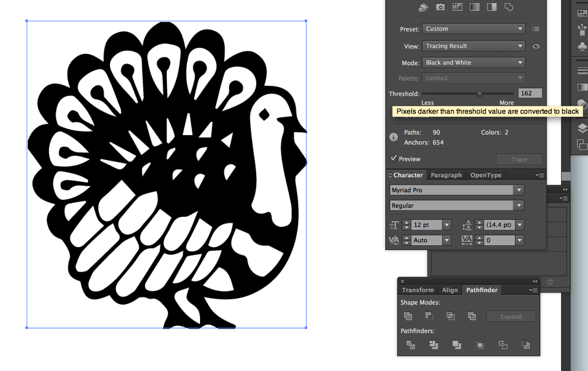Open the Artboards panel from the dock
Viewport: 588px width, 371px height.
(582, 145)
